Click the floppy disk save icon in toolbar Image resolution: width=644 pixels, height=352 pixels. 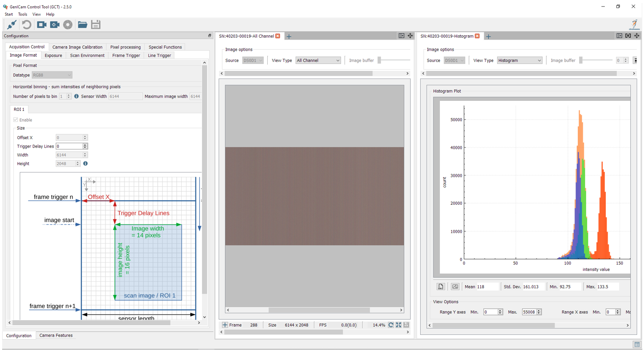point(96,25)
